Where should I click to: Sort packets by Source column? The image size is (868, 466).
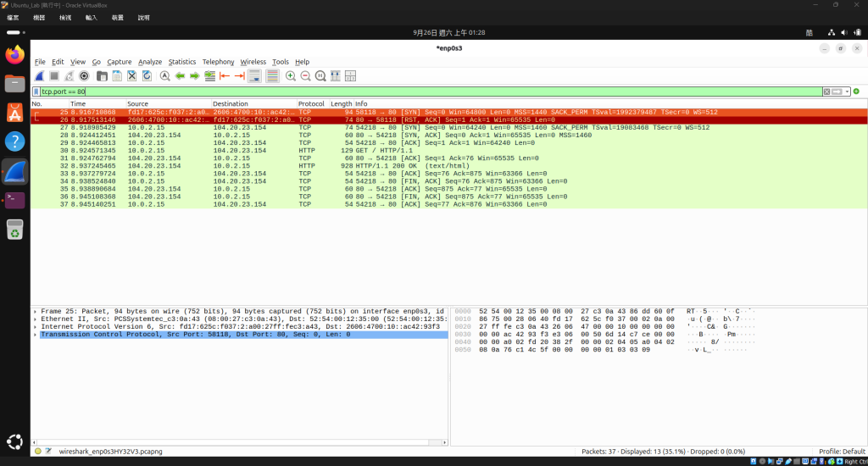(169, 103)
